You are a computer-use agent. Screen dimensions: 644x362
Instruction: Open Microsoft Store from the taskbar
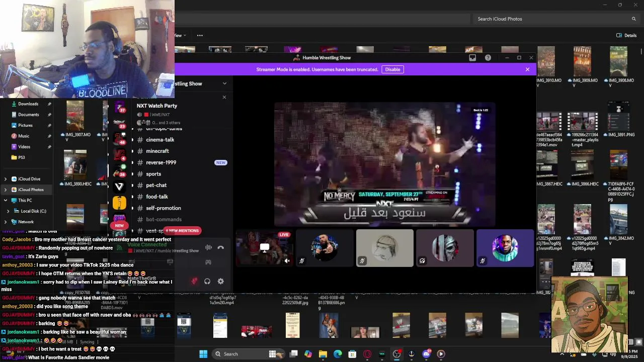[352, 354]
